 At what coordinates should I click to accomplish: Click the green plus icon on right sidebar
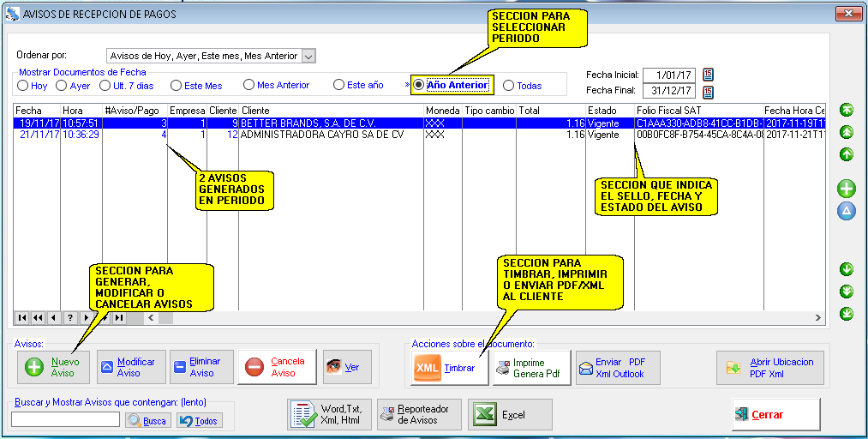point(847,189)
